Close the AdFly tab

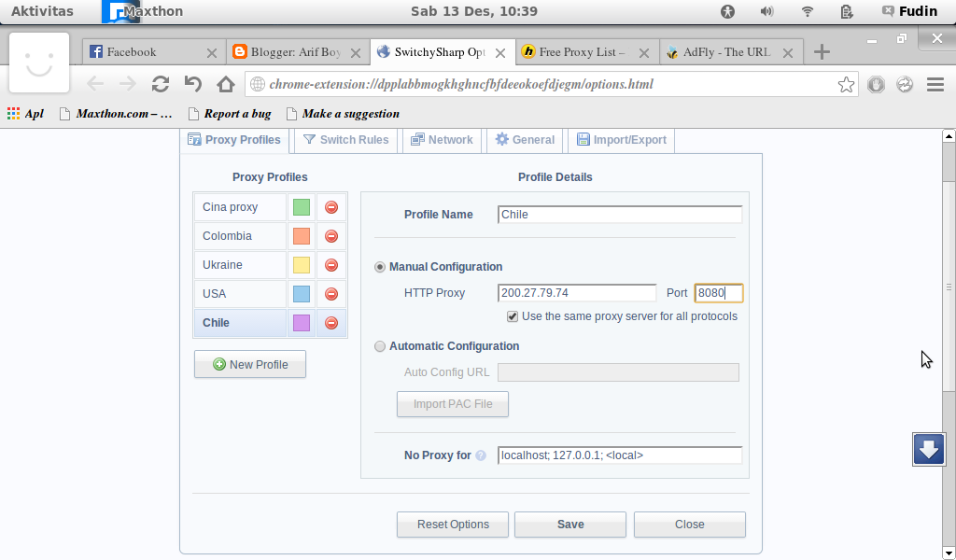(x=788, y=53)
